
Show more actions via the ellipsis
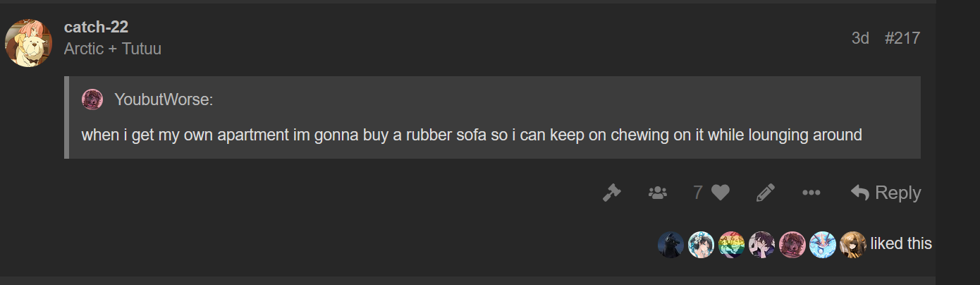click(811, 193)
